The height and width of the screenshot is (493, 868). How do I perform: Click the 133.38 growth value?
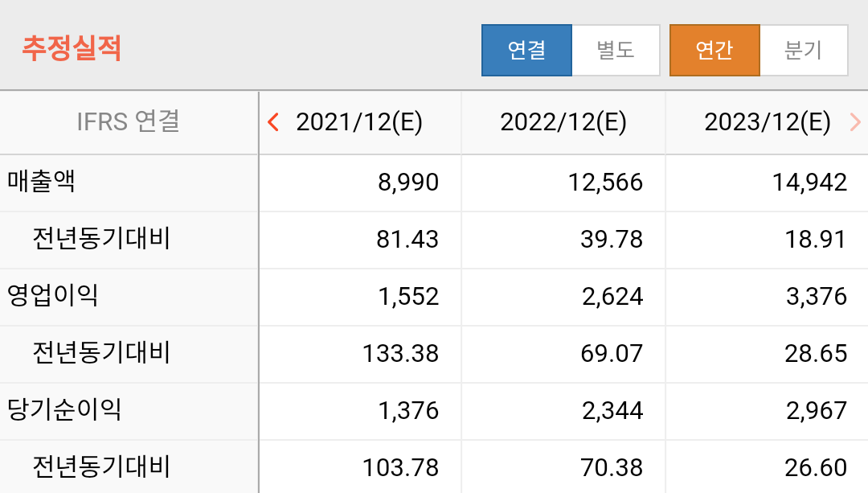click(x=401, y=353)
